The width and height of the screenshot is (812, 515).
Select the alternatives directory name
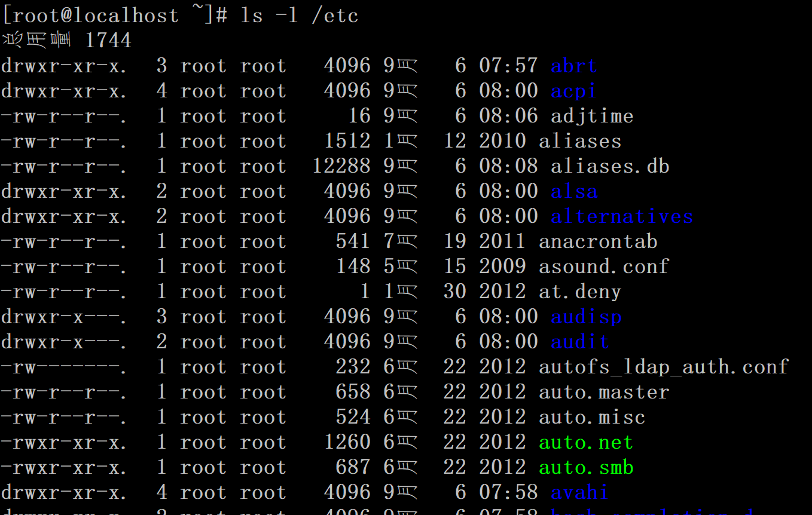click(x=622, y=216)
